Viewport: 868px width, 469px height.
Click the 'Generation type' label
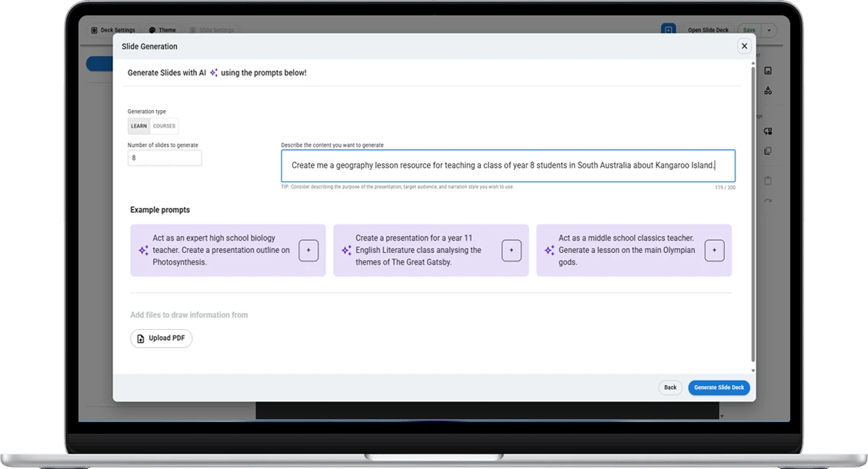tap(147, 111)
